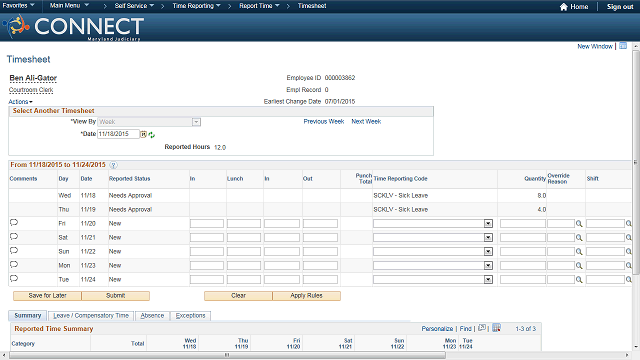Open Time Reporting Code dropdown for Mon 11/23
Image resolution: width=640 pixels, height=360 pixels.
pyautogui.click(x=488, y=266)
